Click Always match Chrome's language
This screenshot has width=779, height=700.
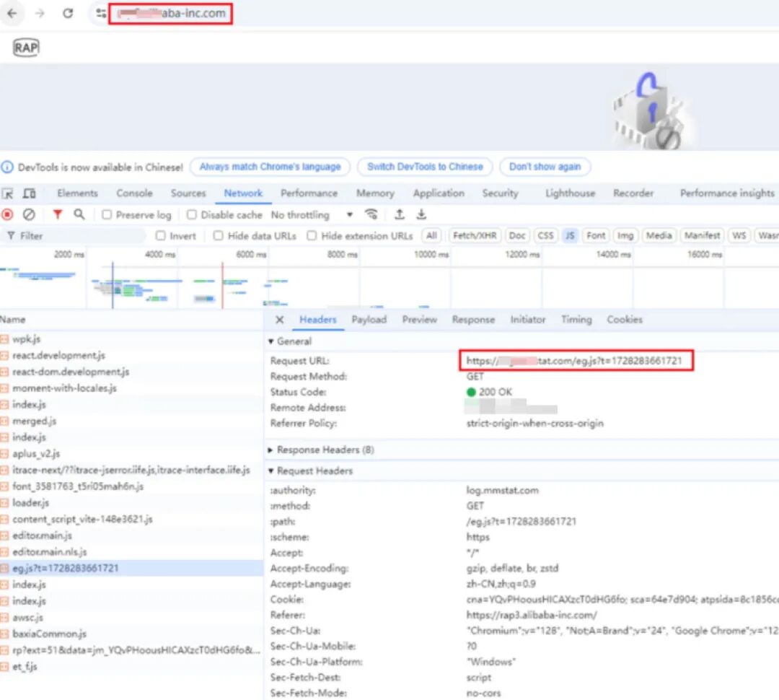pyautogui.click(x=270, y=167)
